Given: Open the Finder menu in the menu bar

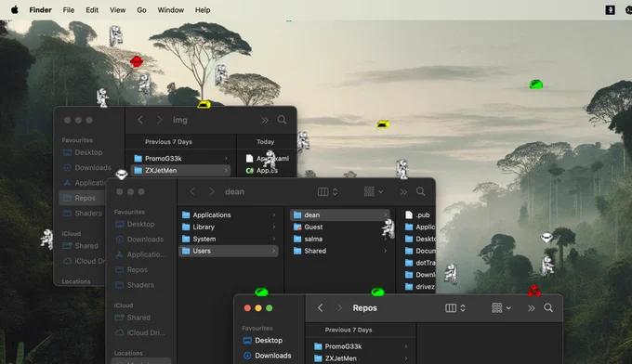Looking at the screenshot, I should (x=40, y=10).
